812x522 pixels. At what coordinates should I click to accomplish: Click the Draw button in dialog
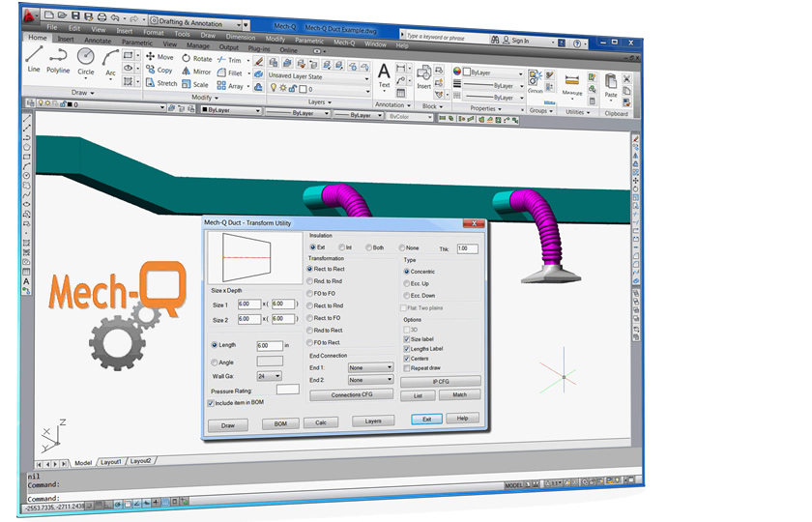point(228,425)
